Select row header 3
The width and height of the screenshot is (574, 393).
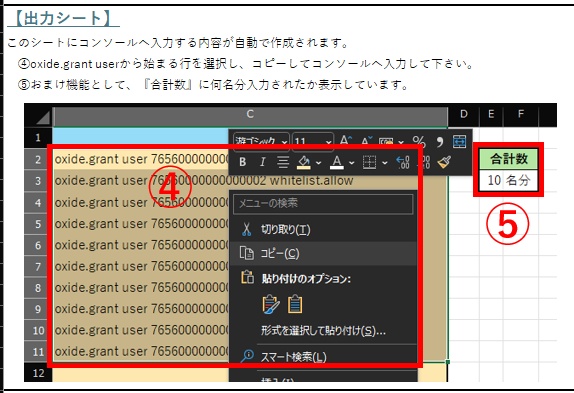(x=38, y=181)
